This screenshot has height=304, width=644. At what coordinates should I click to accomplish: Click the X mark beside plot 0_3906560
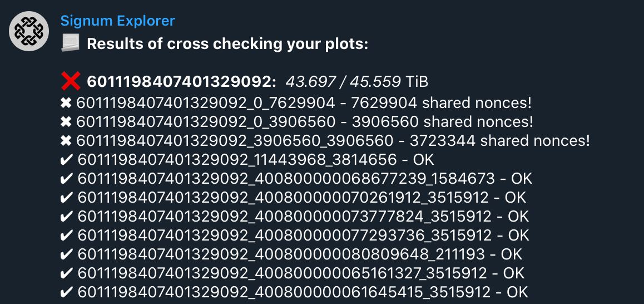66,122
